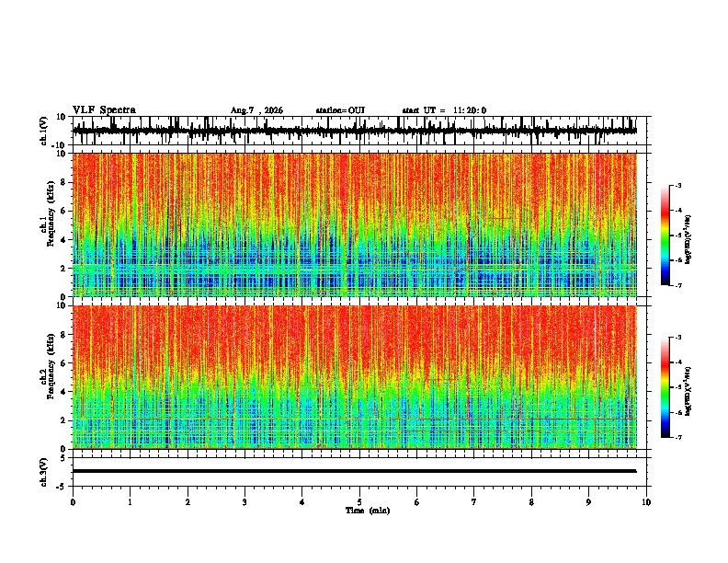Click the "-7" label on ch.1 color bar
The image size is (728, 563).
point(677,285)
